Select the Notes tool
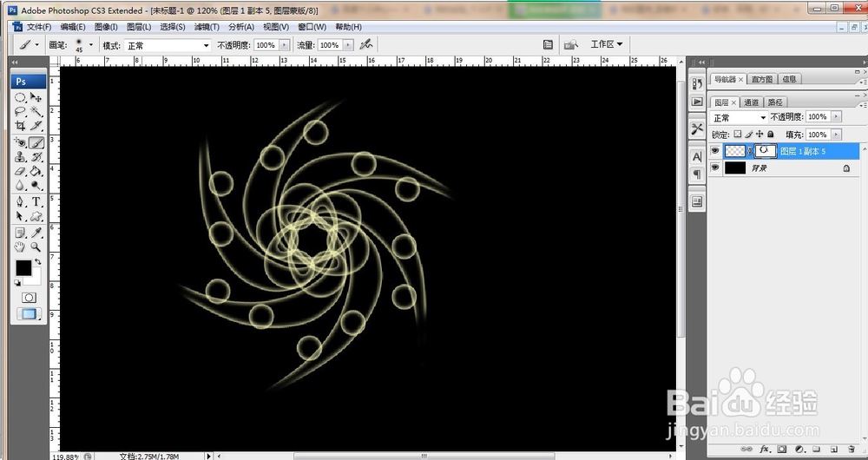868x460 pixels. pyautogui.click(x=21, y=233)
